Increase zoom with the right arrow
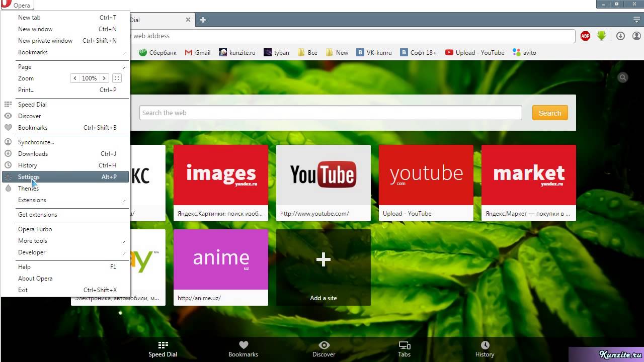This screenshot has width=644, height=362. 104,78
